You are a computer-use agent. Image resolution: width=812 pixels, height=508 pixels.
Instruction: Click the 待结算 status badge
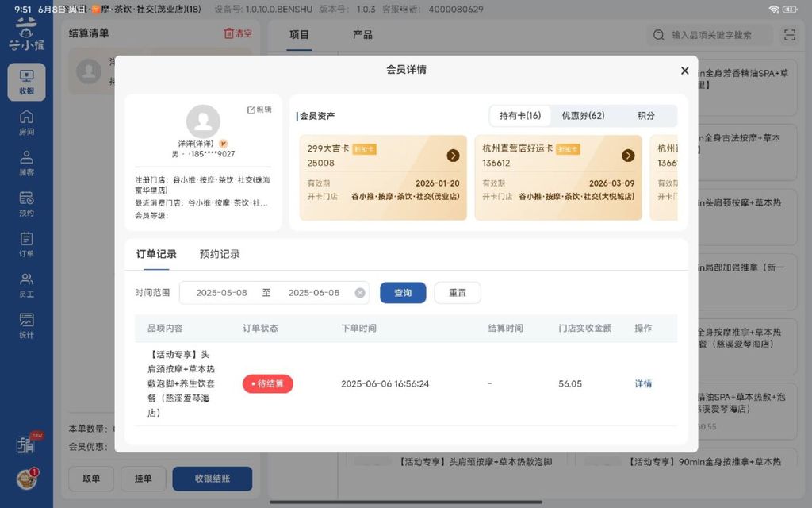pos(268,383)
